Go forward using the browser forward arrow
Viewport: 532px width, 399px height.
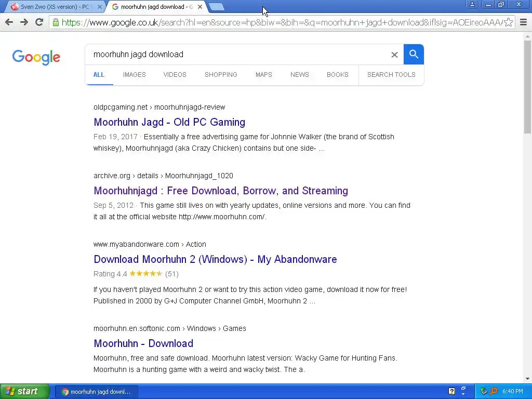24,22
